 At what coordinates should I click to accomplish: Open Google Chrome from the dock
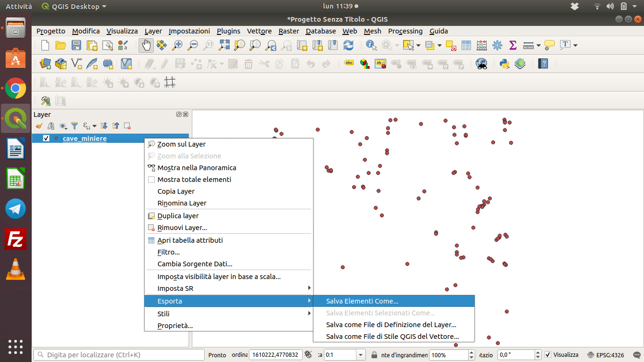tap(16, 88)
